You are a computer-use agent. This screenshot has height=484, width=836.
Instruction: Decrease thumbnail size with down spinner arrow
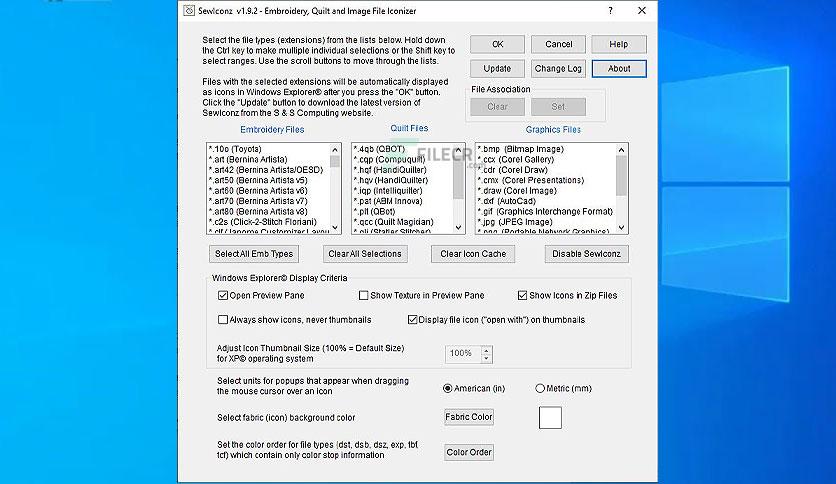click(486, 358)
